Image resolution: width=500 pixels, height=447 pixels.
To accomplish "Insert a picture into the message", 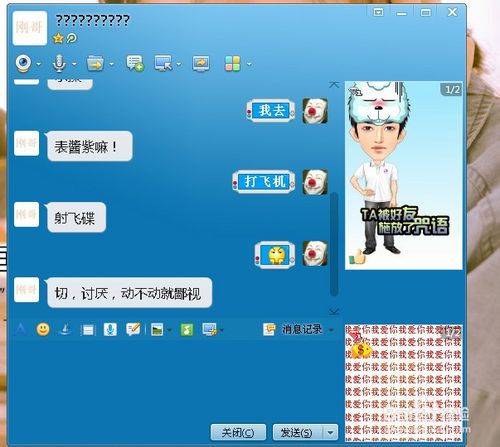I will 157,330.
